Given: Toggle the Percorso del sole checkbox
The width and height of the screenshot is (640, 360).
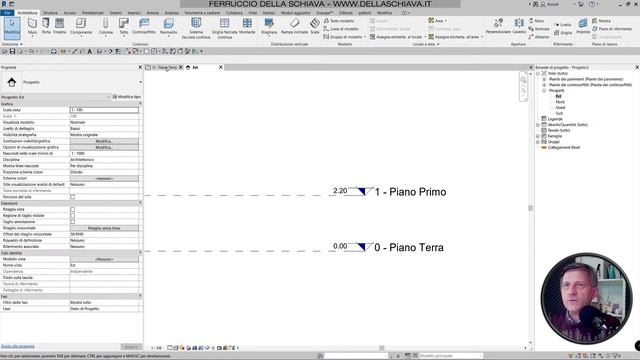Looking at the screenshot, I should pyautogui.click(x=73, y=197).
